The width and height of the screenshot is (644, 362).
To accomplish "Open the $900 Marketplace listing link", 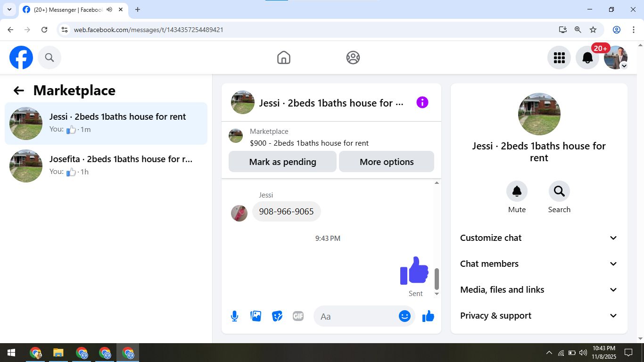I will pos(309,143).
